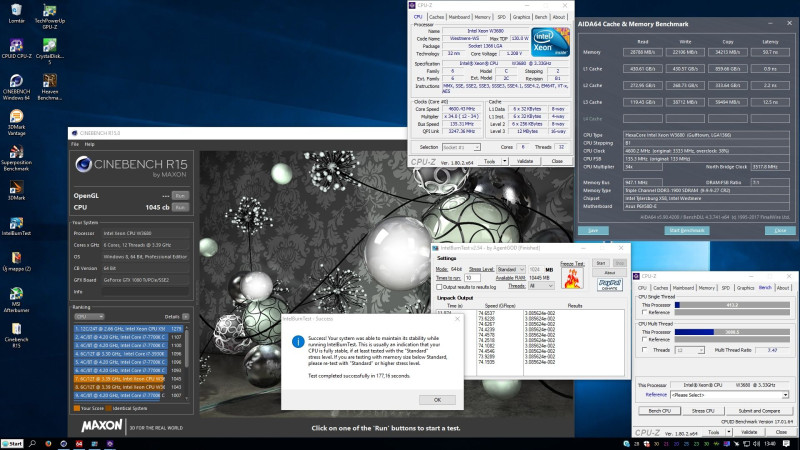Click the About button in IntelBurnTest
Image resolution: width=800 pixels, height=450 pixels.
(609, 272)
